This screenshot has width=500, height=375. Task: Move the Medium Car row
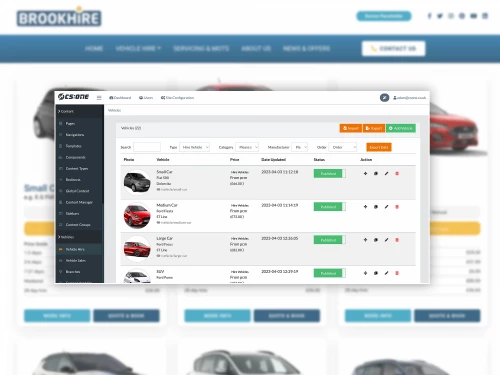(x=365, y=207)
